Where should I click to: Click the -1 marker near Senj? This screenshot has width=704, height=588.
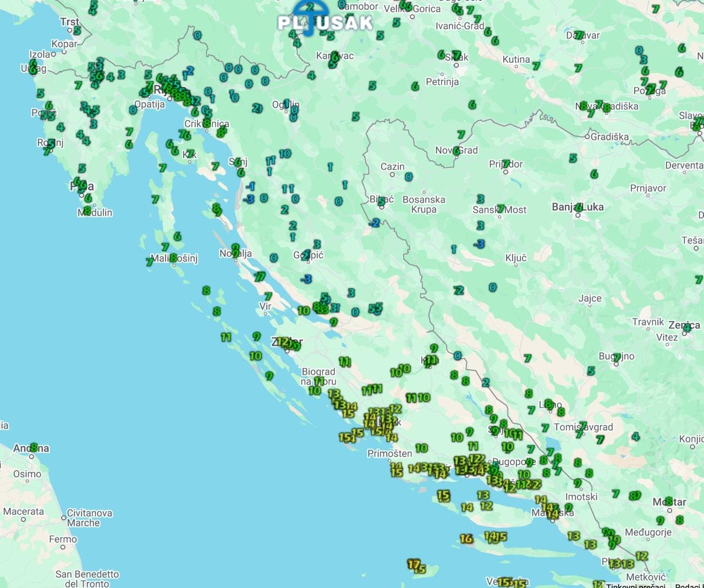250,186
